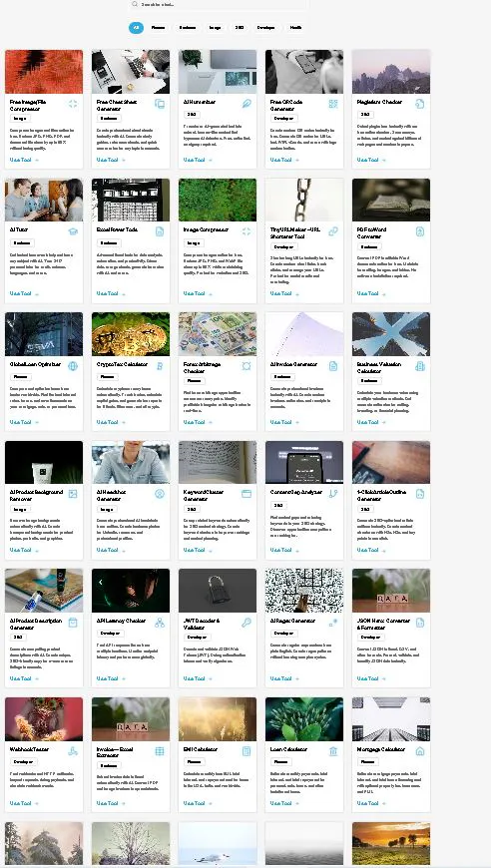Open the banknotes thumbnail on Forex Arbitrage Checker card
This screenshot has height=868, width=491.
[x=218, y=334]
